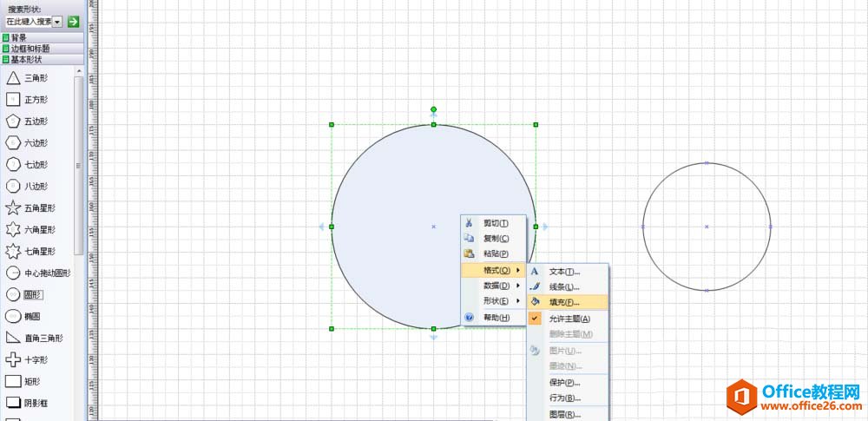Open 保护 (Protection) settings option
This screenshot has width=868, height=421.
coord(564,383)
